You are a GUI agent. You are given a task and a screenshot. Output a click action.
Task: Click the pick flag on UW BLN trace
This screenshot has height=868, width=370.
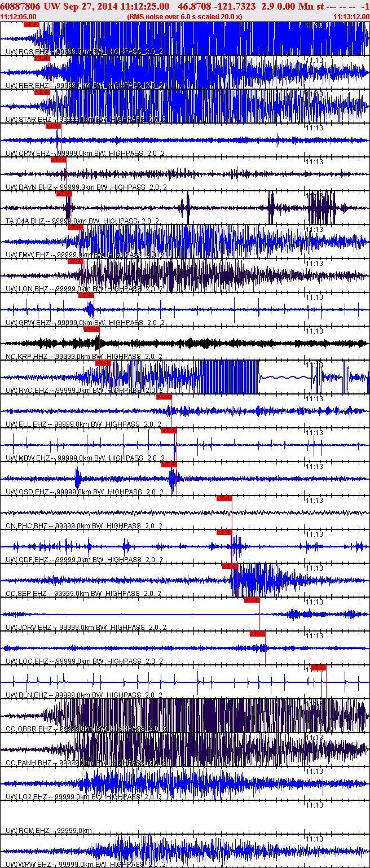319,668
